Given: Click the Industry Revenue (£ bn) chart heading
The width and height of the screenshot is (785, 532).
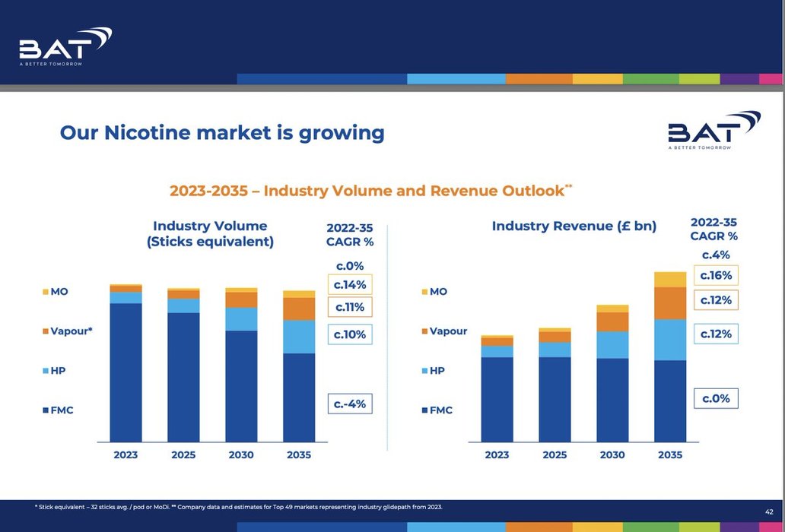Looking at the screenshot, I should coord(574,226).
